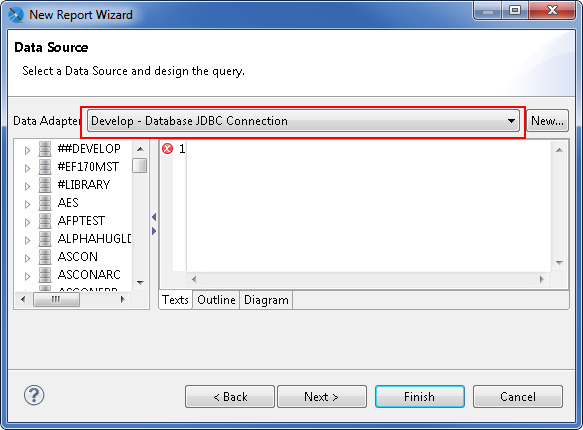Screen dimensions: 583x430
Task: Select the #EF170MST schema database icon
Action: point(45,167)
